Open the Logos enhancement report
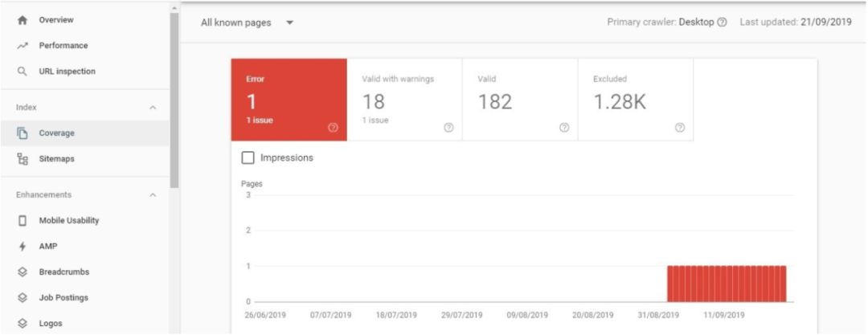This screenshot has height=335, width=868. [x=50, y=324]
